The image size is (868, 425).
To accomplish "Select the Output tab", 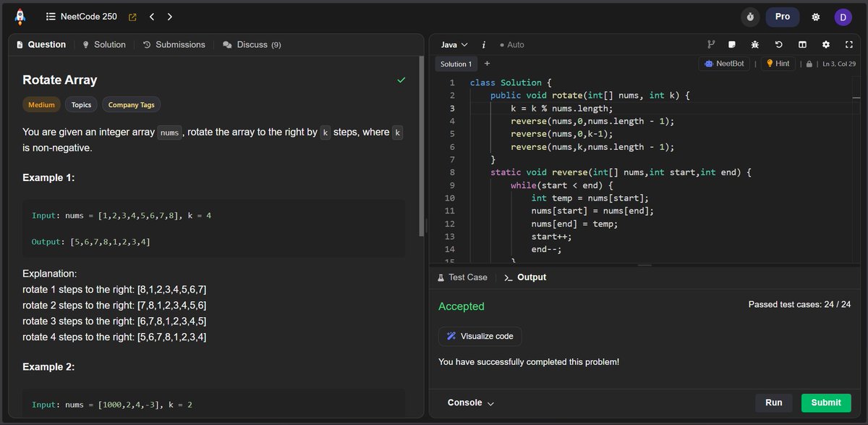I will [525, 277].
